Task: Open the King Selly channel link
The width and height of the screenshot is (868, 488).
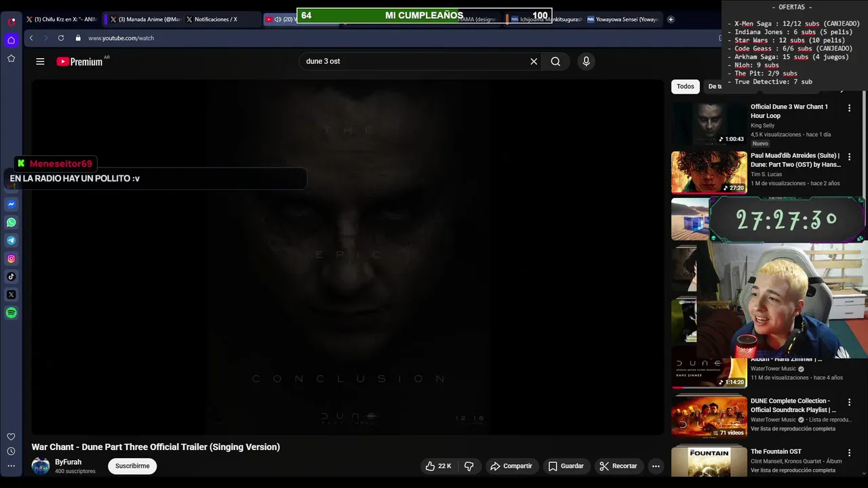Action: [762, 125]
